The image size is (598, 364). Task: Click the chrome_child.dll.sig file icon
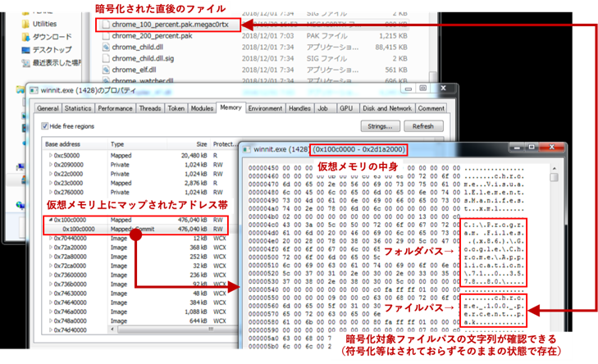106,58
